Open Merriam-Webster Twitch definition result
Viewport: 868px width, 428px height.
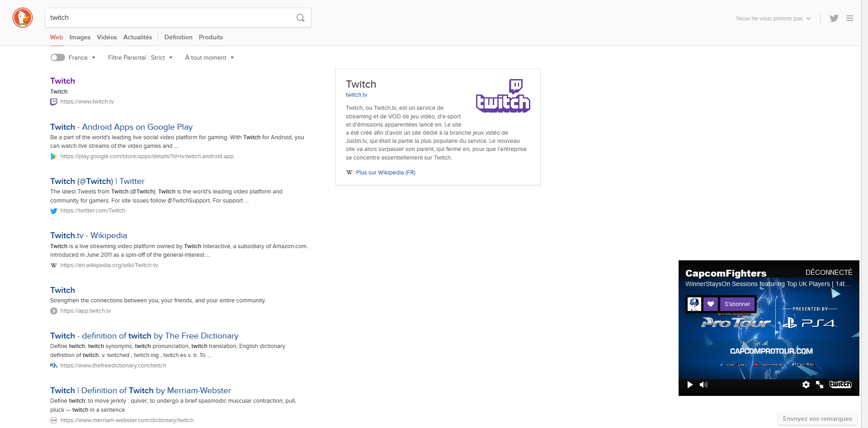[141, 390]
